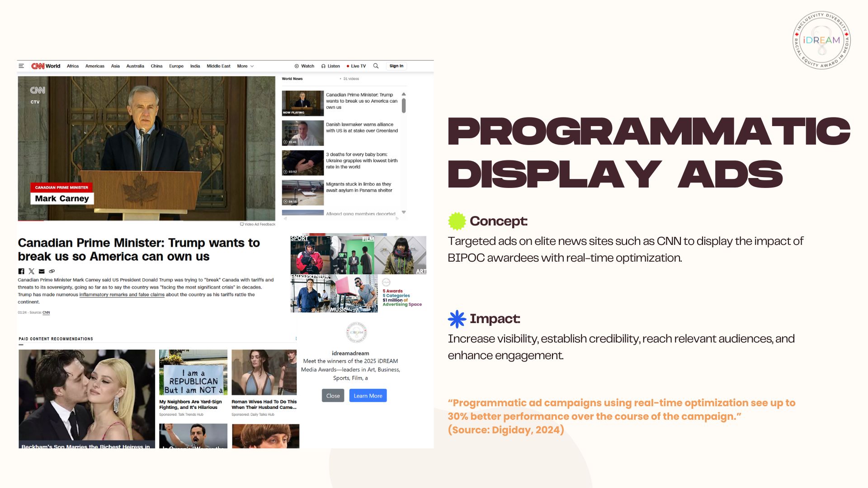Click inflammatory remarks and false claims link

coord(122,295)
